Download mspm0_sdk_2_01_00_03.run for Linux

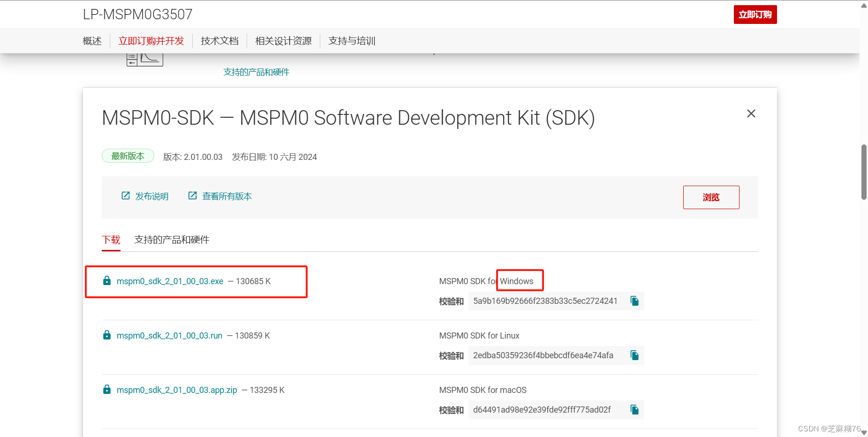[x=169, y=335]
